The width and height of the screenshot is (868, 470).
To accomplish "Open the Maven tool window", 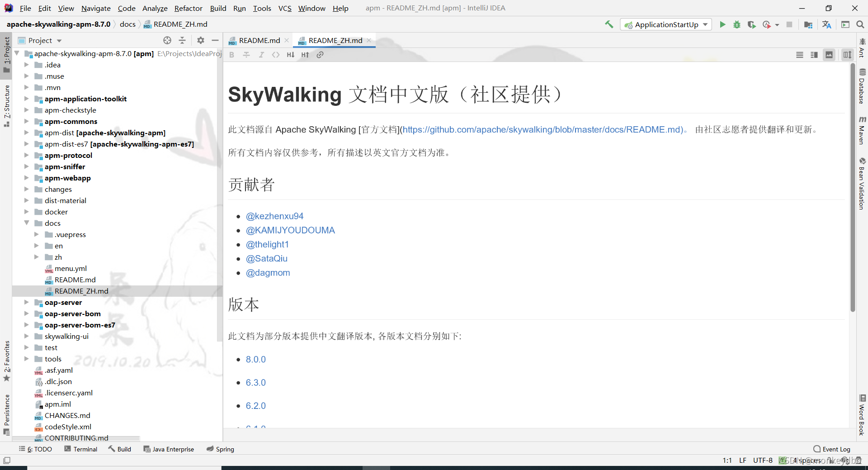I will pos(862,130).
